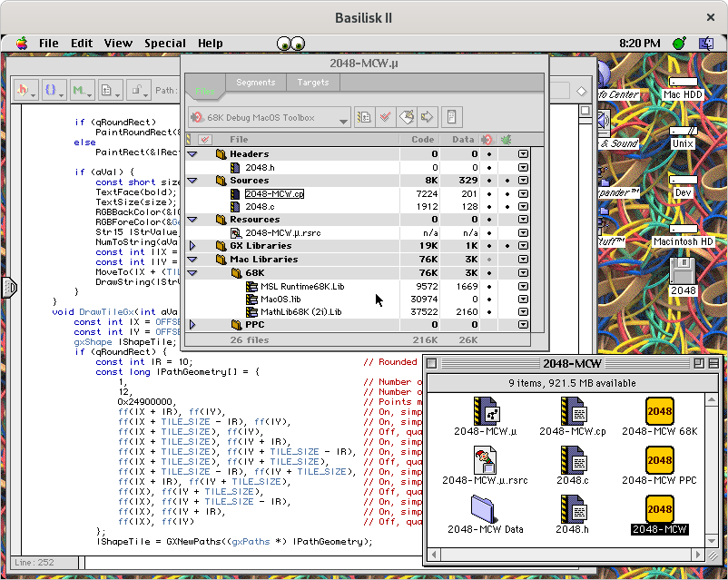
Task: Click the Line: 252 status field
Action: 44,563
